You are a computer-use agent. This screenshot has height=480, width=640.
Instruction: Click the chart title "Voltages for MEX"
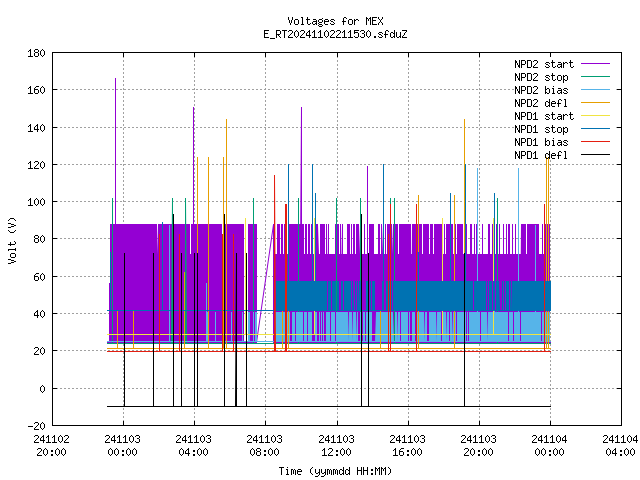coord(335,21)
